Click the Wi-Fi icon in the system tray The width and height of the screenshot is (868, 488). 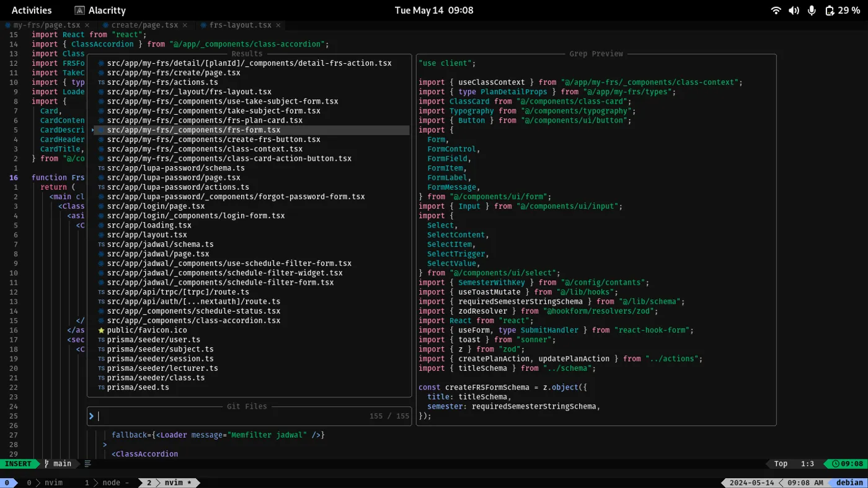[x=776, y=10]
